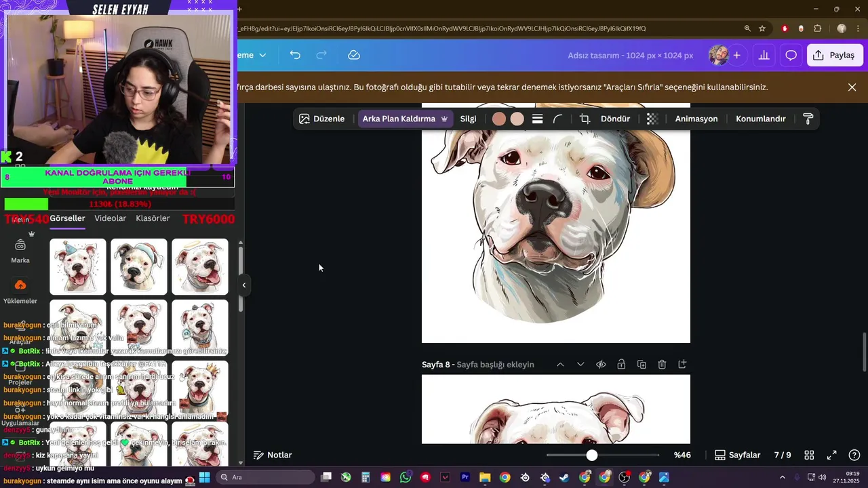Click the plus icon next to avatar
The image size is (868, 488).
[x=736, y=55]
